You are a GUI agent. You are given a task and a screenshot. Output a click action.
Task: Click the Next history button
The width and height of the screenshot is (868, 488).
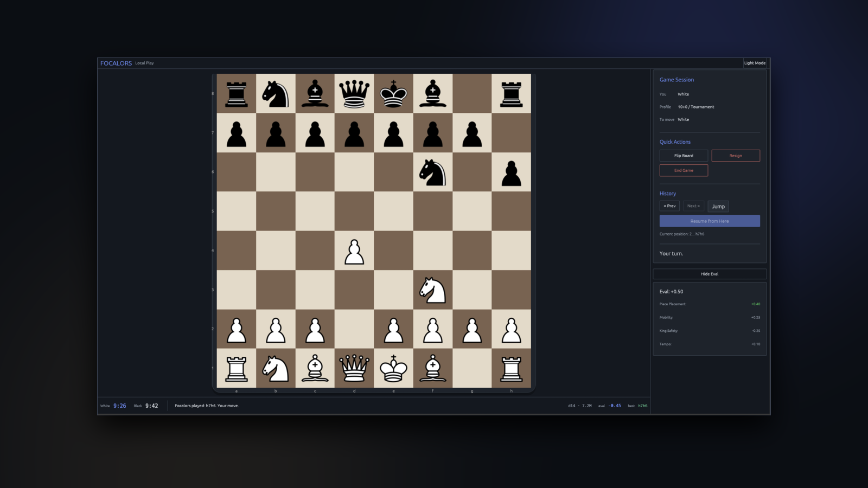693,206
